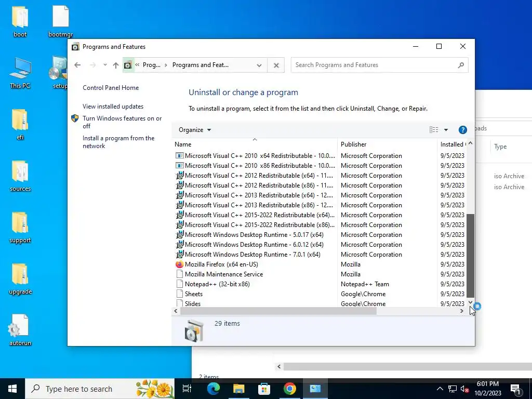The width and height of the screenshot is (532, 399).
Task: Click the horizontal scrollbar right arrow
Action: (x=461, y=311)
